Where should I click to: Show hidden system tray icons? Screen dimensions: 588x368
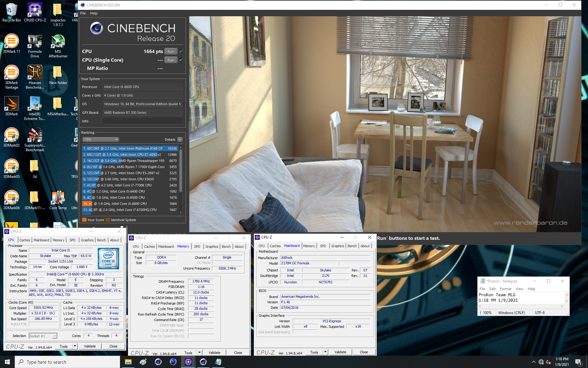click(x=533, y=362)
